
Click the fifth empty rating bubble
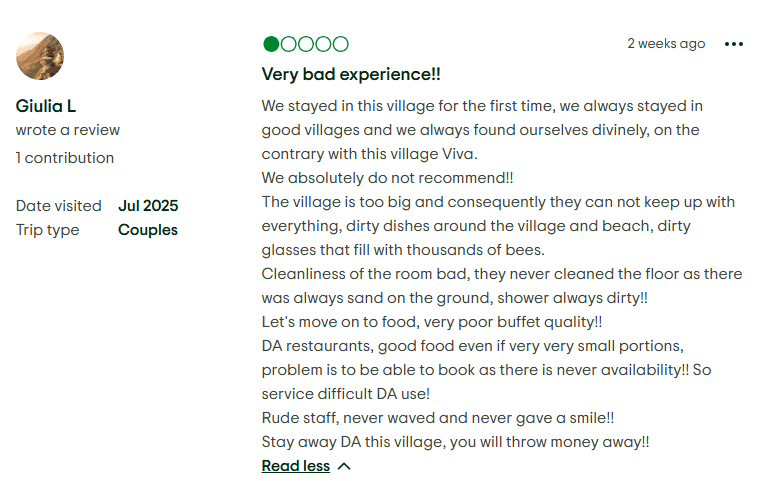340,44
